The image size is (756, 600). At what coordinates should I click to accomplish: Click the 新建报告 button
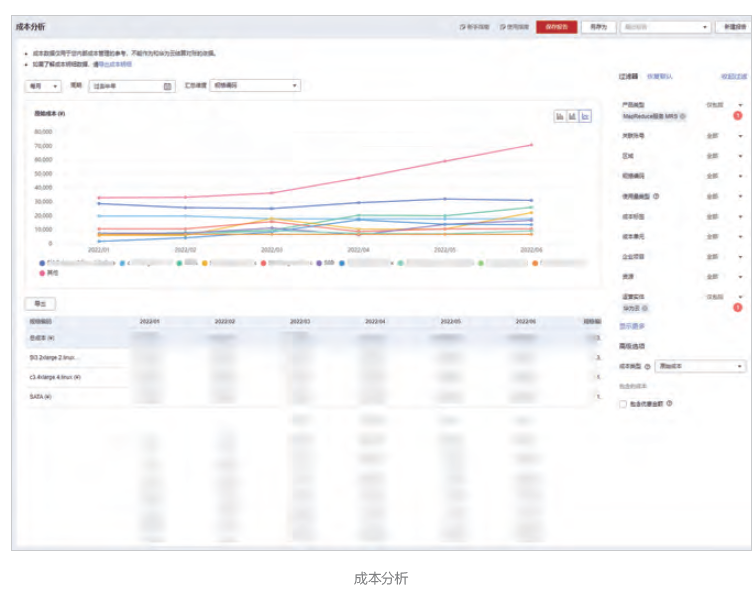pyautogui.click(x=734, y=27)
